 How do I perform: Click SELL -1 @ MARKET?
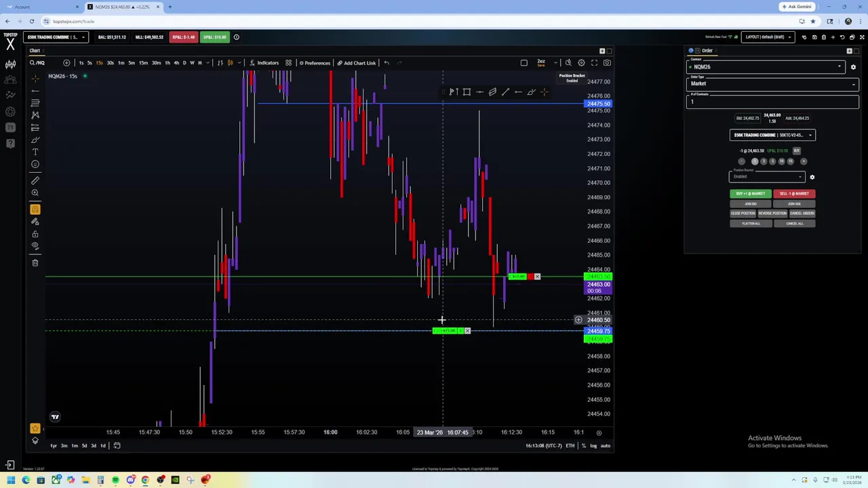(794, 194)
